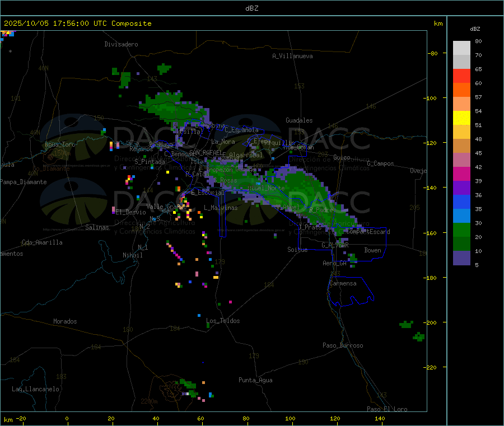The width and height of the screenshot is (504, 426).
Task: Click the -220 tick on right km axis
Action: click(430, 368)
